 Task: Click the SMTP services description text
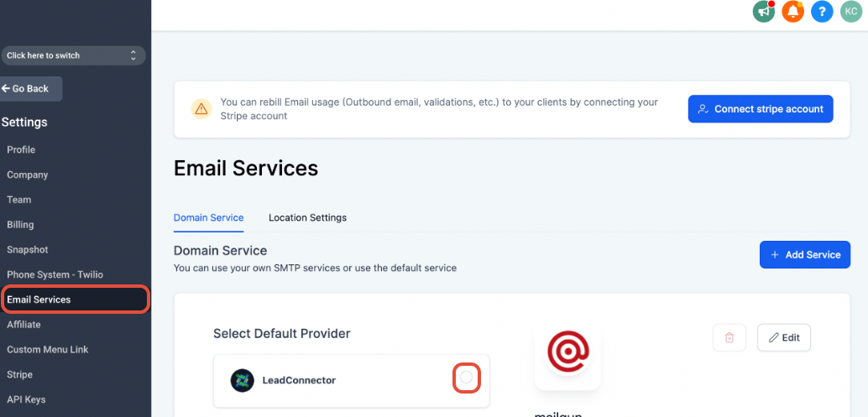coord(315,268)
